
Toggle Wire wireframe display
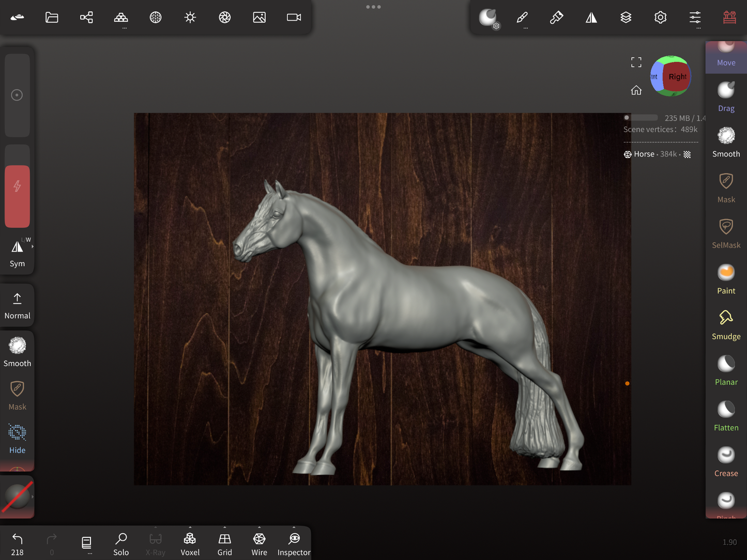pos(259,543)
